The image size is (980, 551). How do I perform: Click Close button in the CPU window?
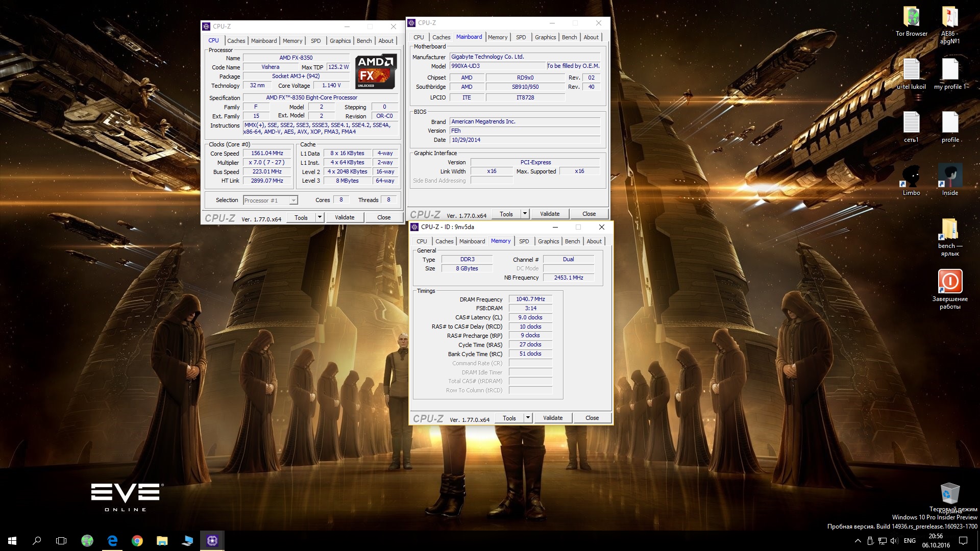coord(384,217)
